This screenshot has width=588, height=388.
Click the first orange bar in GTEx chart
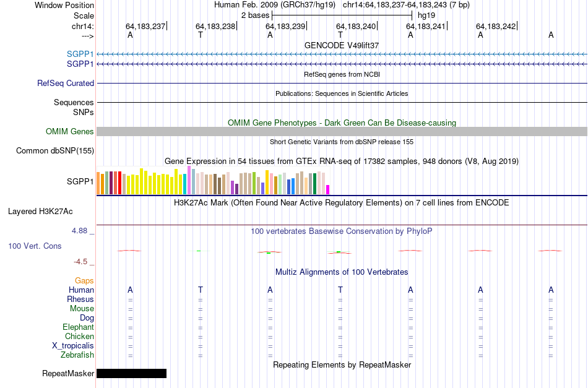(98, 183)
